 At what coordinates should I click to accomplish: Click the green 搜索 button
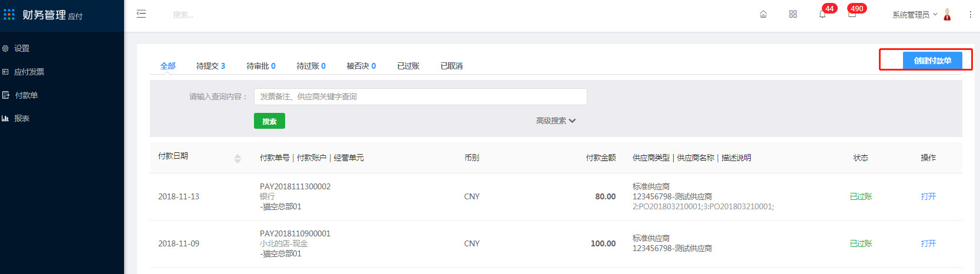269,121
